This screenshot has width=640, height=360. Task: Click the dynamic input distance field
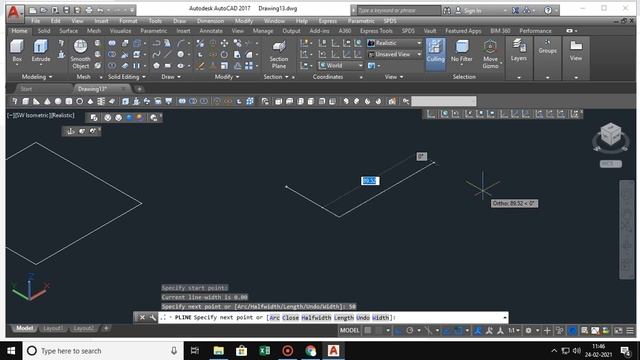click(370, 181)
